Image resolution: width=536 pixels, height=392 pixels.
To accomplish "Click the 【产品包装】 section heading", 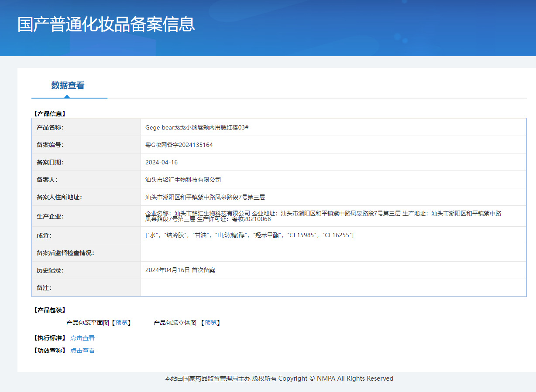I will pyautogui.click(x=49, y=310).
